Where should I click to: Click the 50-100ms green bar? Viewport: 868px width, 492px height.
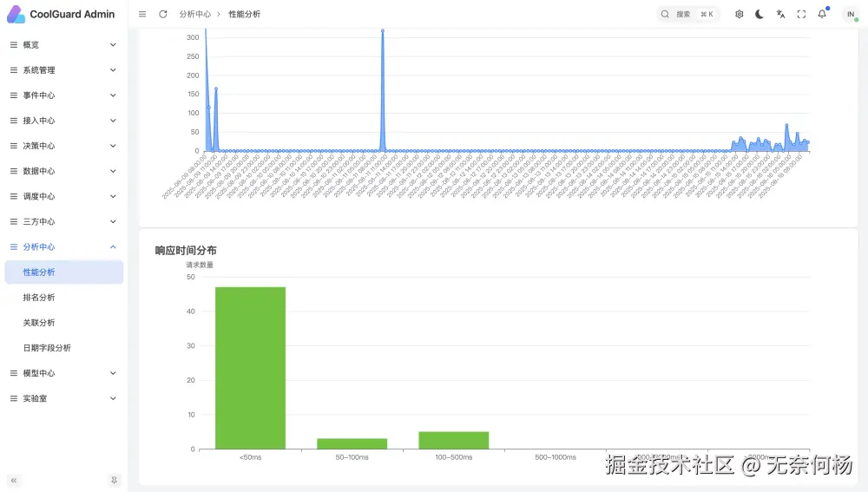tap(352, 444)
